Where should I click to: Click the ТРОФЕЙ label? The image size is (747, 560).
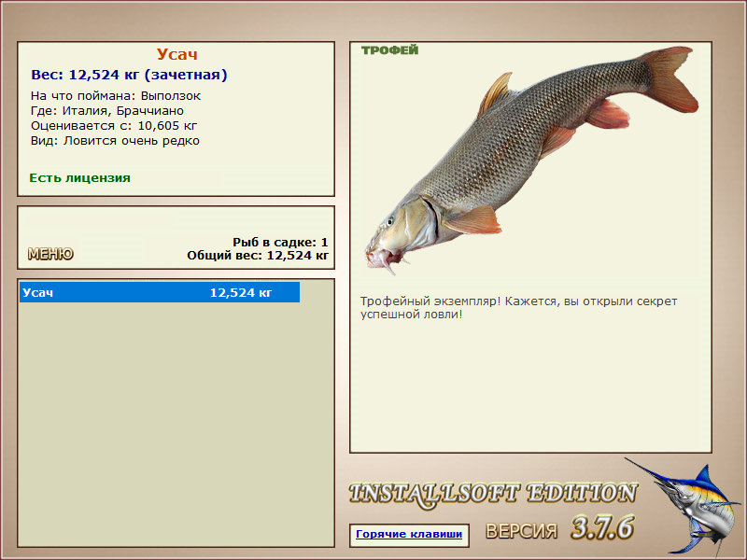389,50
